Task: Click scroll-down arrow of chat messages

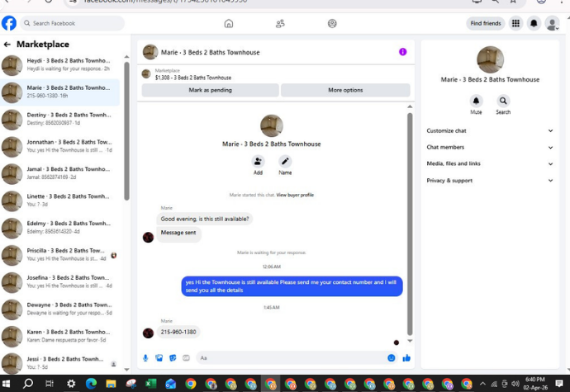Action: 410,341
